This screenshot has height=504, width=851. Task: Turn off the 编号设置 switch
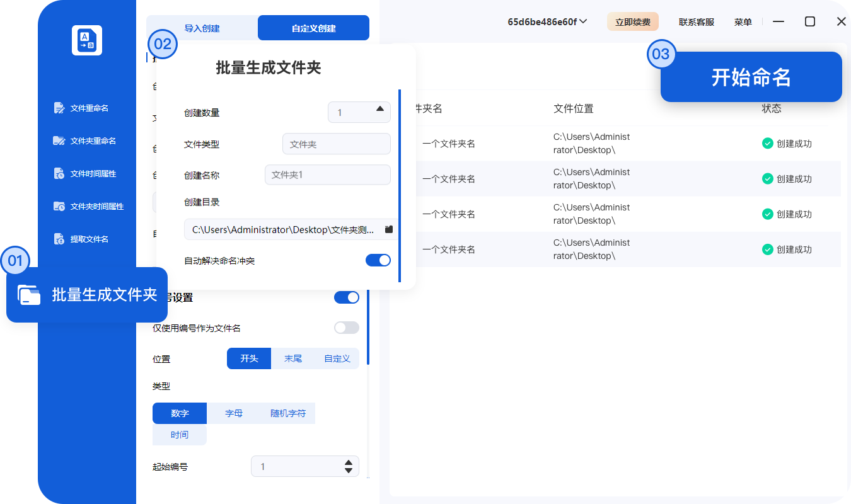[x=346, y=297]
